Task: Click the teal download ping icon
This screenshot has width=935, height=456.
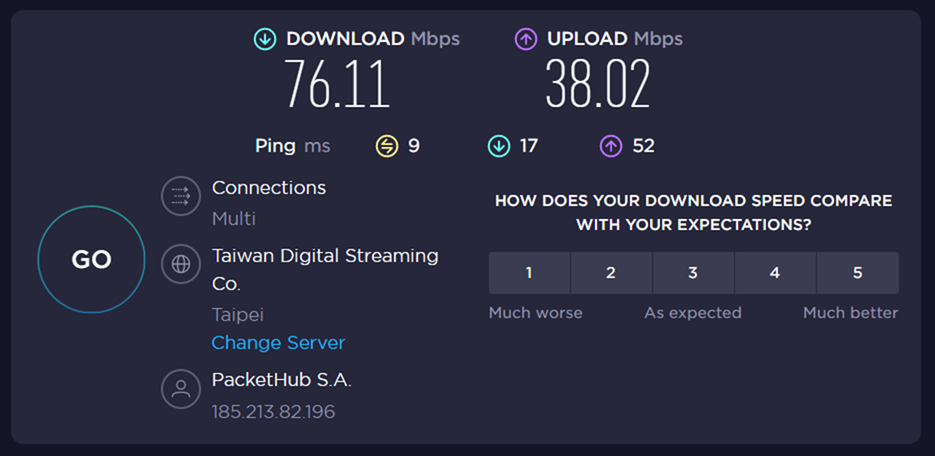Action: 498,146
